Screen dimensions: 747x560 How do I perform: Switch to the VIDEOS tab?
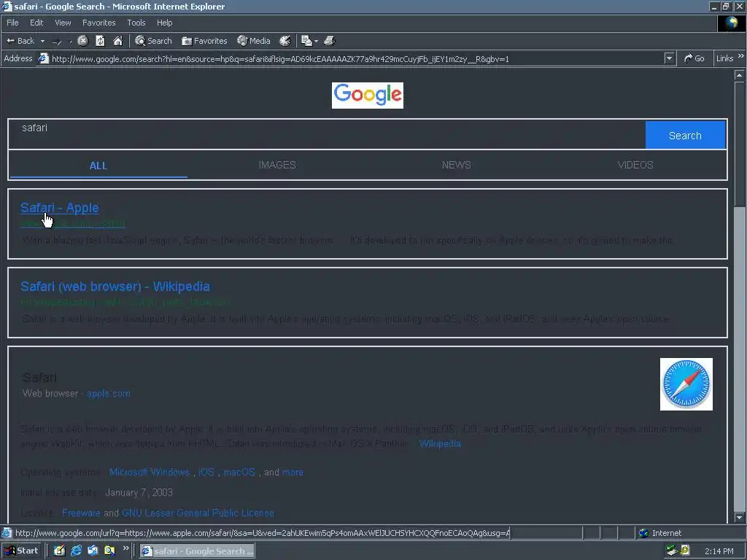point(635,165)
